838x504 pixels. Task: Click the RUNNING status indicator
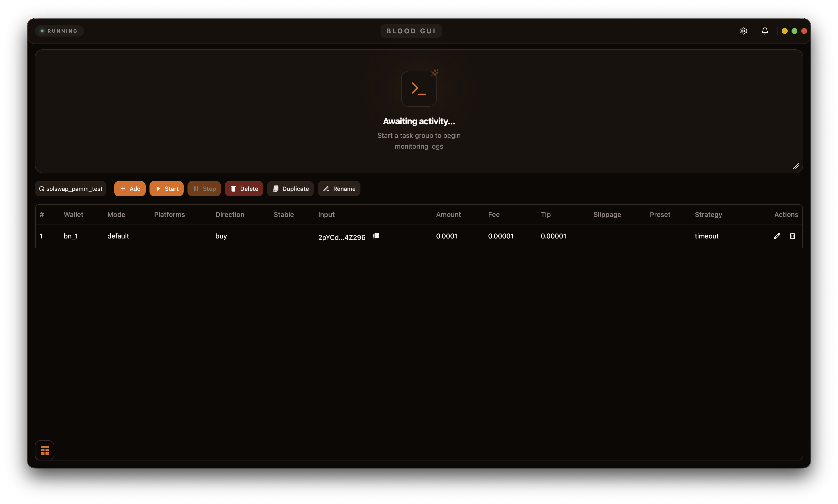(59, 31)
